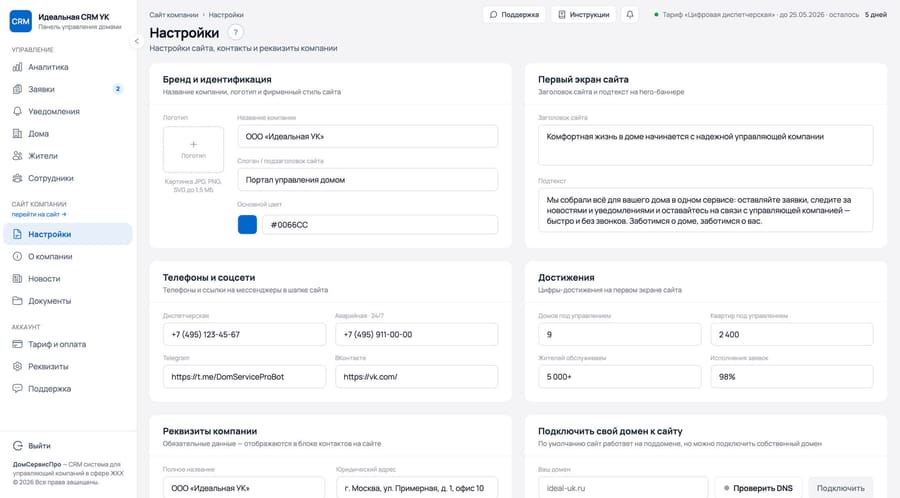Open the Заявки badge showing 2
The image size is (900, 498).
pos(118,89)
